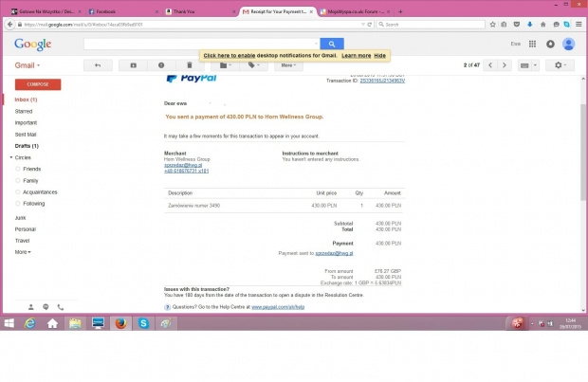Open www.paypal.com help link
The image size is (588, 382).
[x=278, y=307]
